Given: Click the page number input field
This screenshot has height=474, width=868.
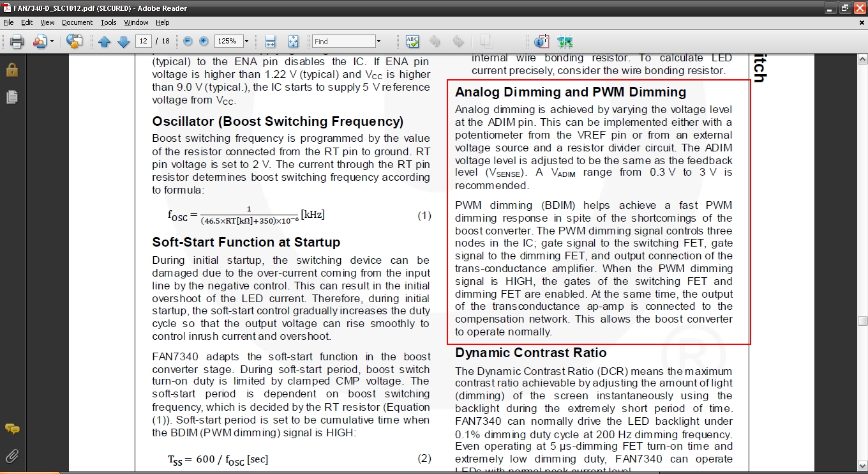Looking at the screenshot, I should coord(143,42).
